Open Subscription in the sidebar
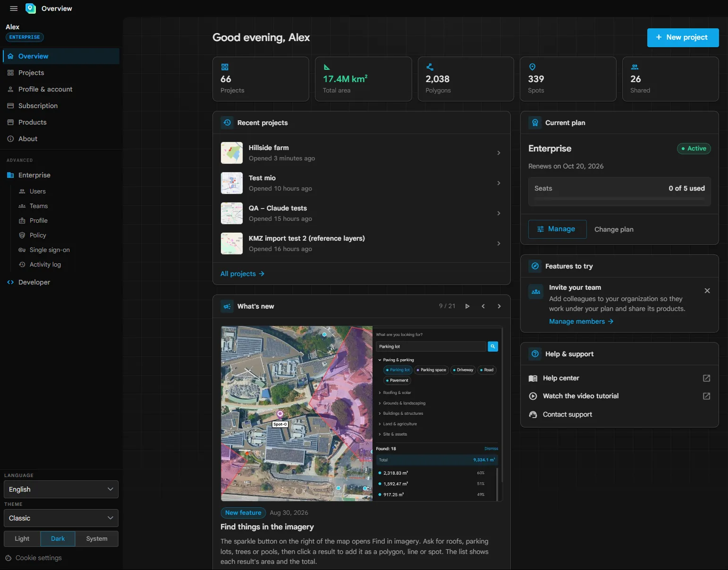Viewport: 728px width, 570px height. click(x=61, y=106)
